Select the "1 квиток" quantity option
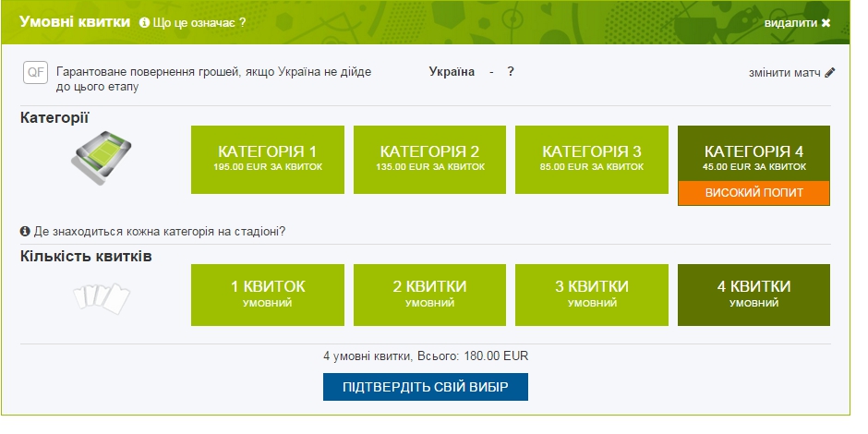868x434 pixels. coord(267,295)
